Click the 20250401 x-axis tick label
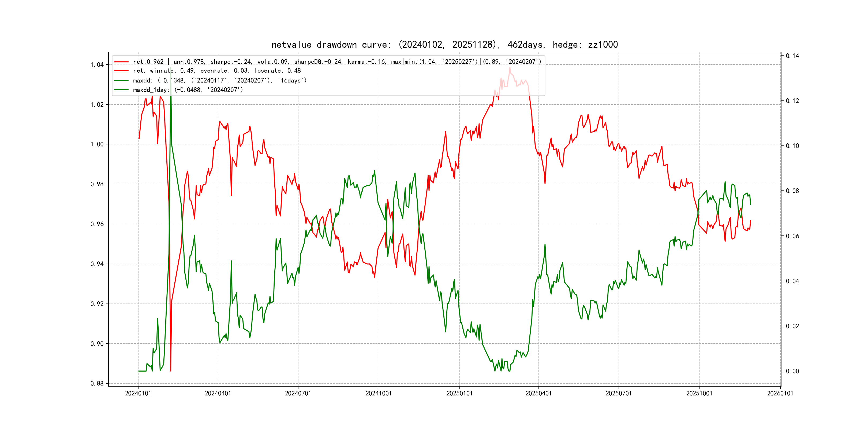868x434 pixels. tap(538, 393)
